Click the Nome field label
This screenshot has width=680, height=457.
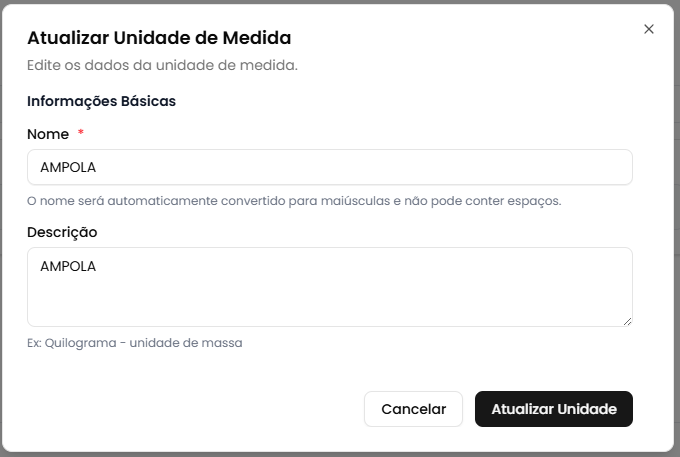point(48,134)
